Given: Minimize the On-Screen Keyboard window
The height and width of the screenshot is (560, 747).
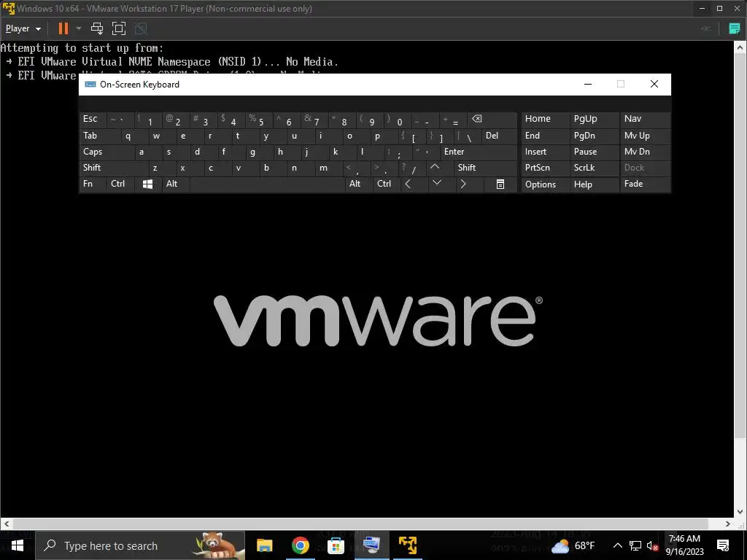Looking at the screenshot, I should pos(588,85).
